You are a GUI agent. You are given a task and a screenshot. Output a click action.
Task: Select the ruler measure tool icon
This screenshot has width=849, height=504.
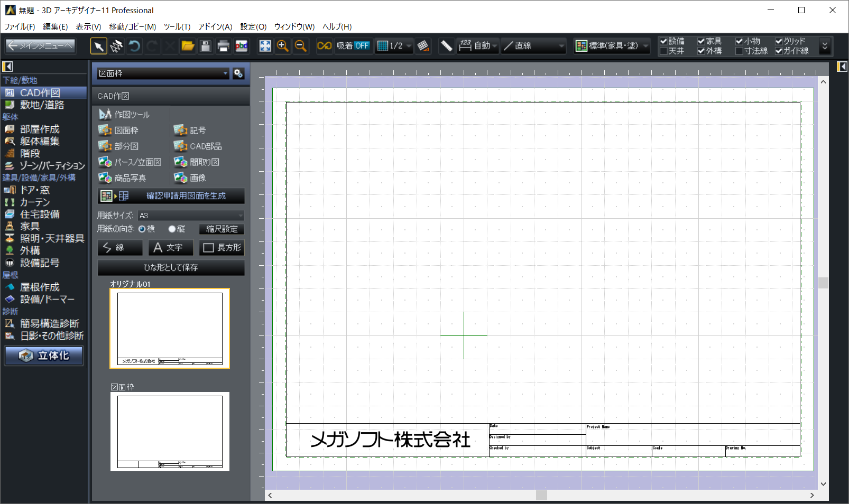click(x=447, y=46)
